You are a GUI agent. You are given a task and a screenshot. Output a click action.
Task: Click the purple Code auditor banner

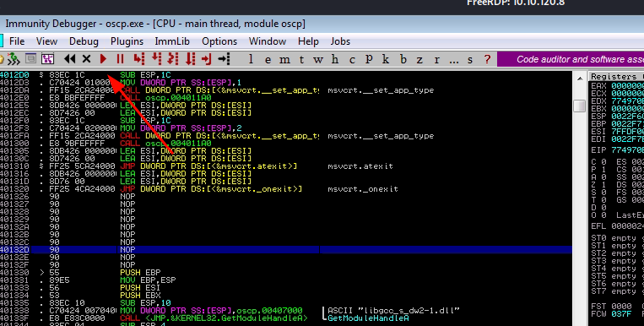click(571, 59)
